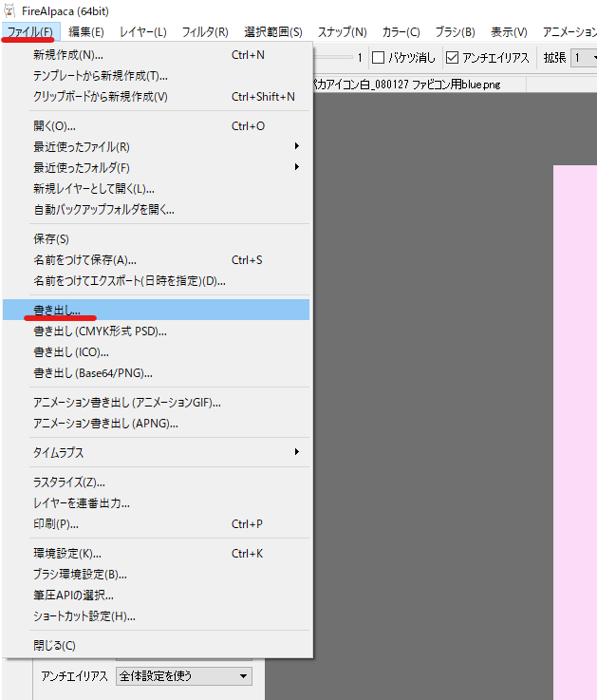This screenshot has height=700, width=597.
Task: Open the ブラシ(B) menu
Action: point(456,32)
